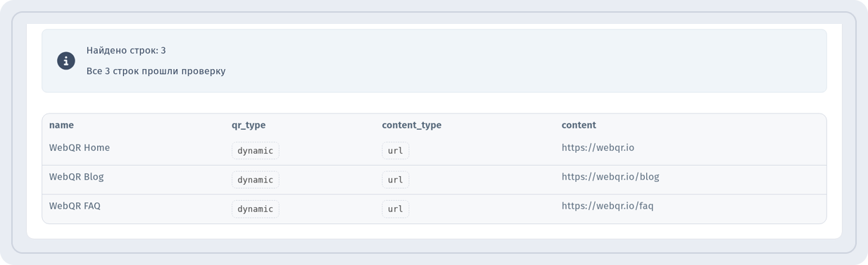Select the 'Найдено строк: 3' text
The height and width of the screenshot is (265, 868).
click(x=126, y=51)
